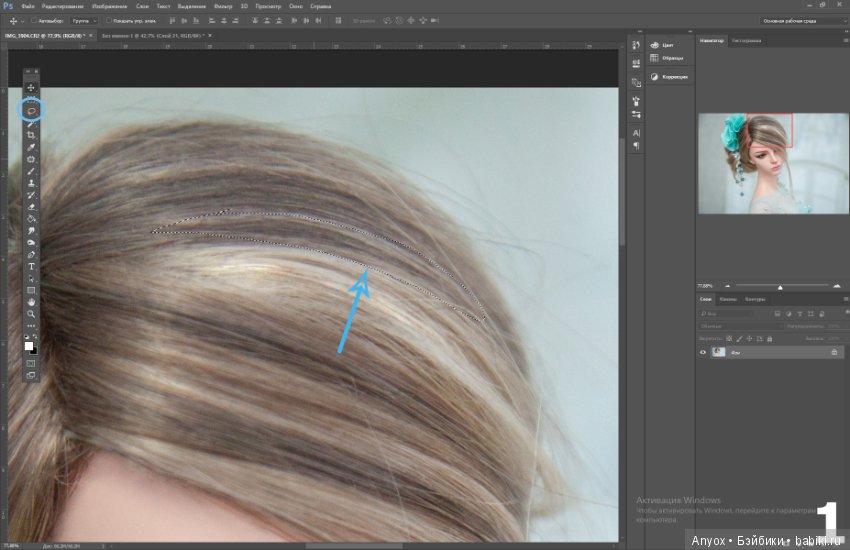The width and height of the screenshot is (850, 550).
Task: Open the Swatches panel icon
Action: 654,58
